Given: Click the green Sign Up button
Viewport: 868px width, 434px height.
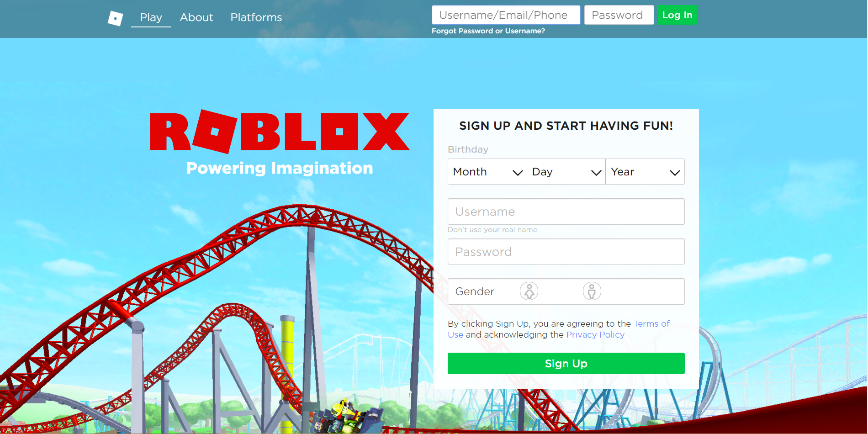Looking at the screenshot, I should pos(566,364).
